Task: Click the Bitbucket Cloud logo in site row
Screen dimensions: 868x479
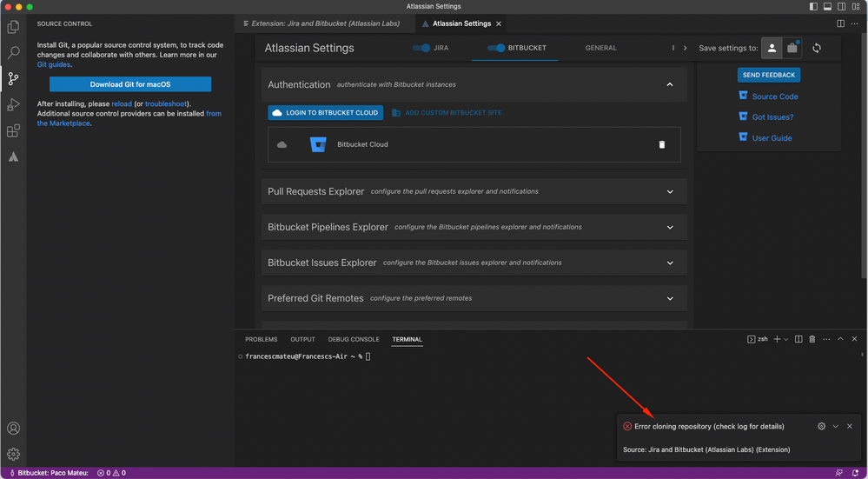Action: tap(318, 144)
